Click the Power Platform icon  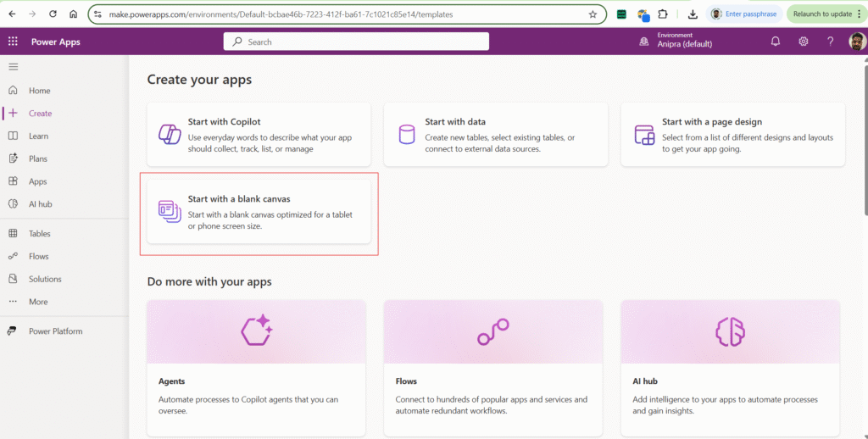point(12,331)
